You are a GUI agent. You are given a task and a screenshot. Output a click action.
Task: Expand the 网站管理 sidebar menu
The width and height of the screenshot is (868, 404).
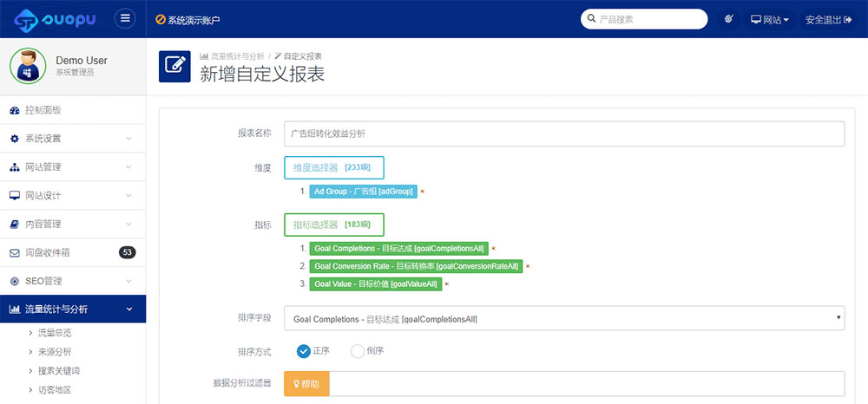pyautogui.click(x=73, y=167)
